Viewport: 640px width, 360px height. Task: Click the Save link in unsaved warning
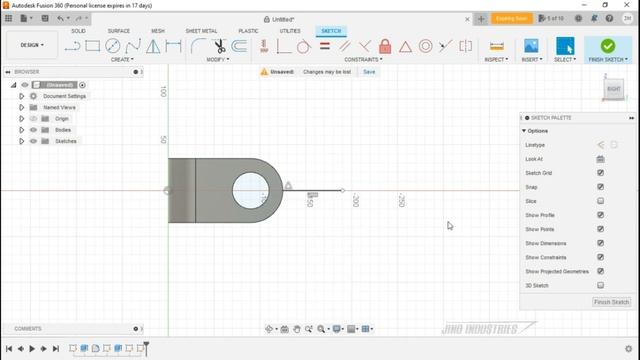coord(369,72)
